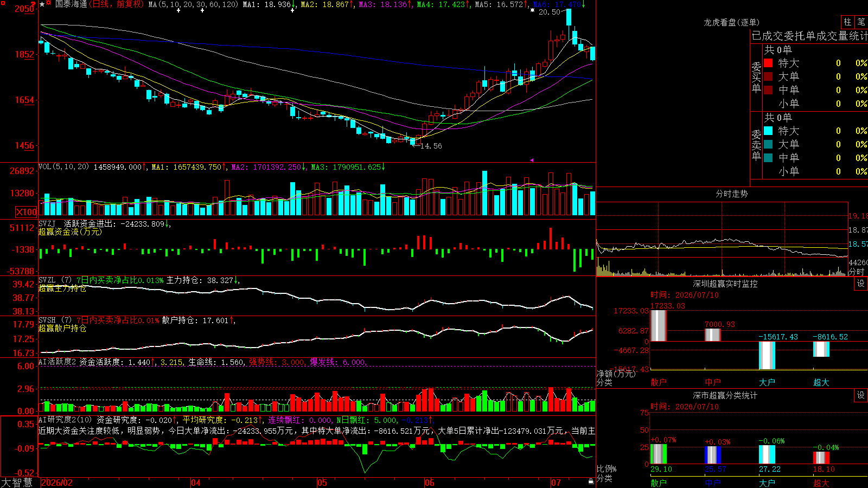This screenshot has height=488, width=868.
Task: Click the lock icon at the chart's bottom-right
Action: [x=591, y=481]
